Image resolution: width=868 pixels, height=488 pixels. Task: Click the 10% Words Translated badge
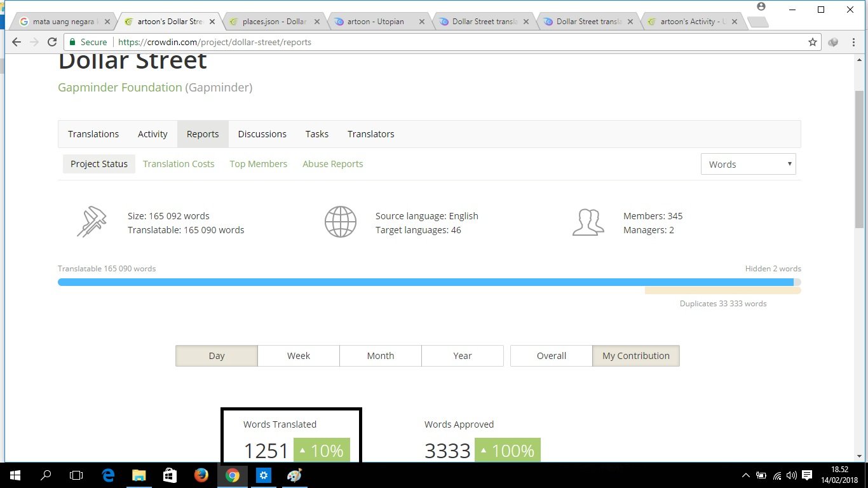pos(322,451)
